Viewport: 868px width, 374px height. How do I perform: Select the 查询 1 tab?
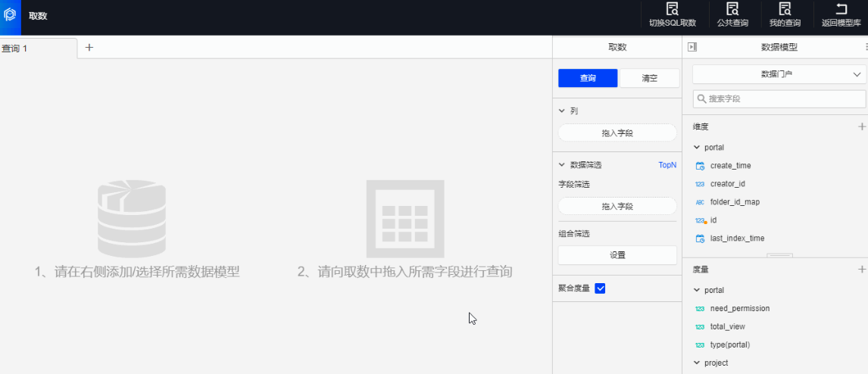38,48
